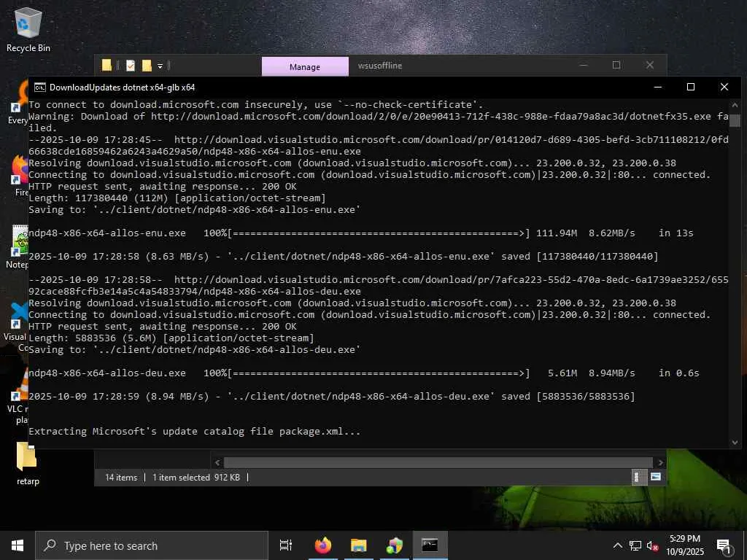Image resolution: width=747 pixels, height=560 pixels.
Task: Close the wsusoffline Explorer window
Action: 650,65
